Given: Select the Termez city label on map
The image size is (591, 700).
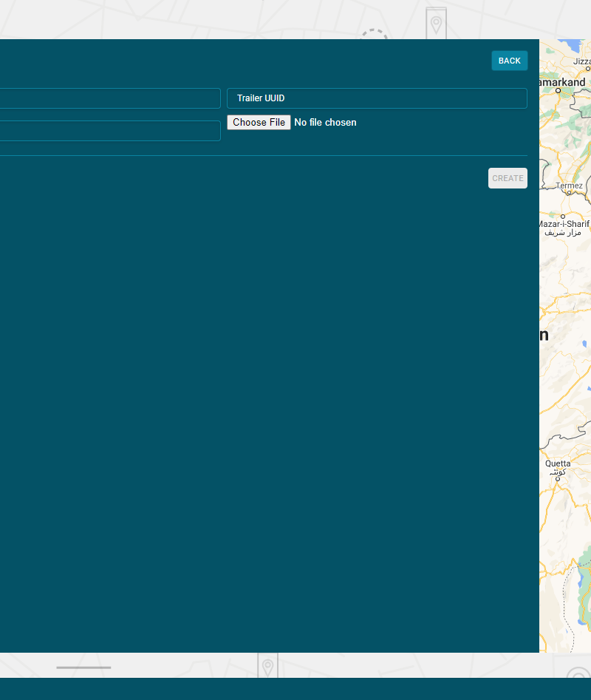Looking at the screenshot, I should [x=569, y=186].
